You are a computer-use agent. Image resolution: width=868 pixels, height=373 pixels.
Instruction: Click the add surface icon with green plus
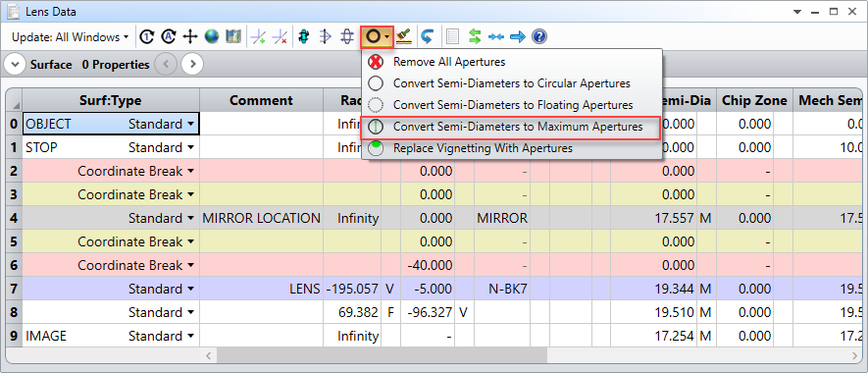pos(259,37)
